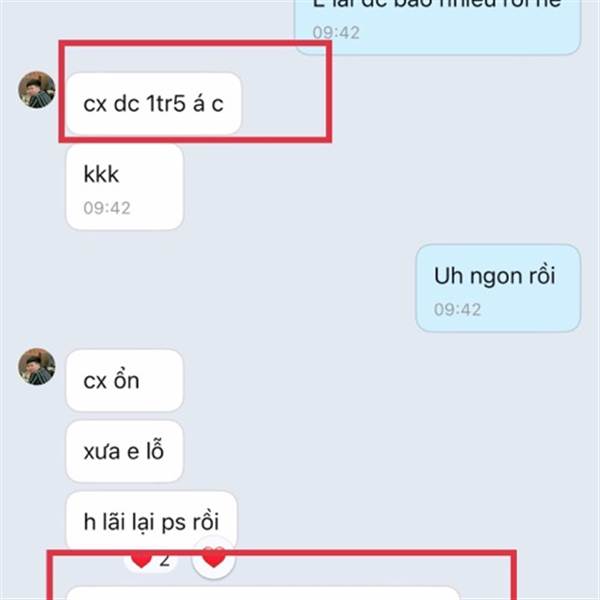Click the "1tr5" text in highlighted message
Viewport: 600px width, 600px height.
click(x=166, y=103)
